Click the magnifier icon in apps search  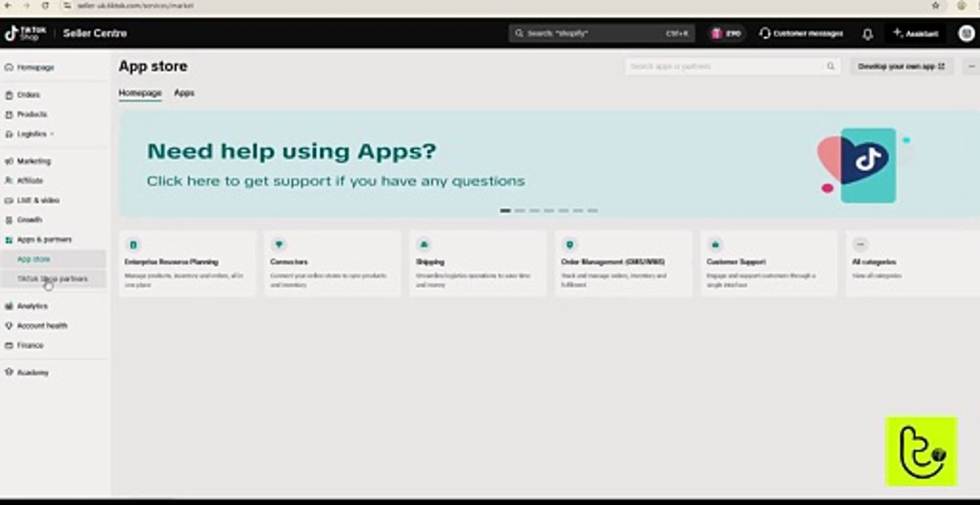(830, 67)
